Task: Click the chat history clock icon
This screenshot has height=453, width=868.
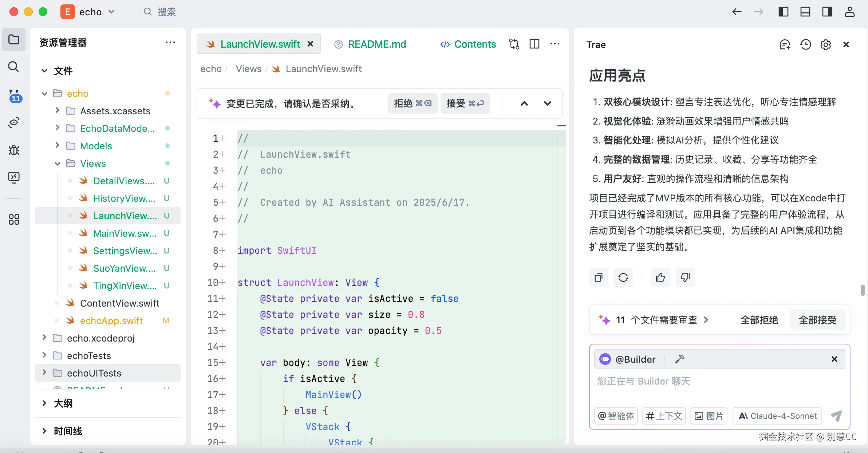Action: pyautogui.click(x=805, y=44)
